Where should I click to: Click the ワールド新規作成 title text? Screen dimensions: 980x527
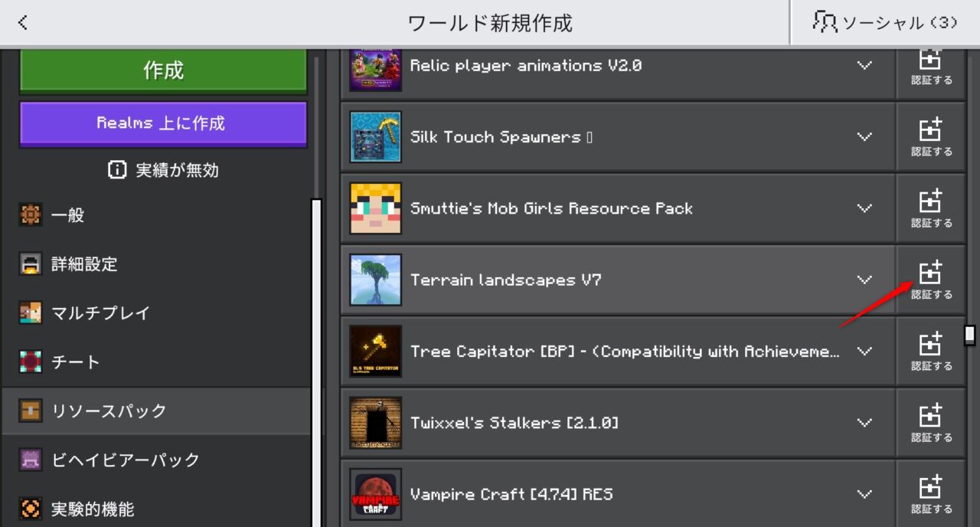click(x=490, y=23)
